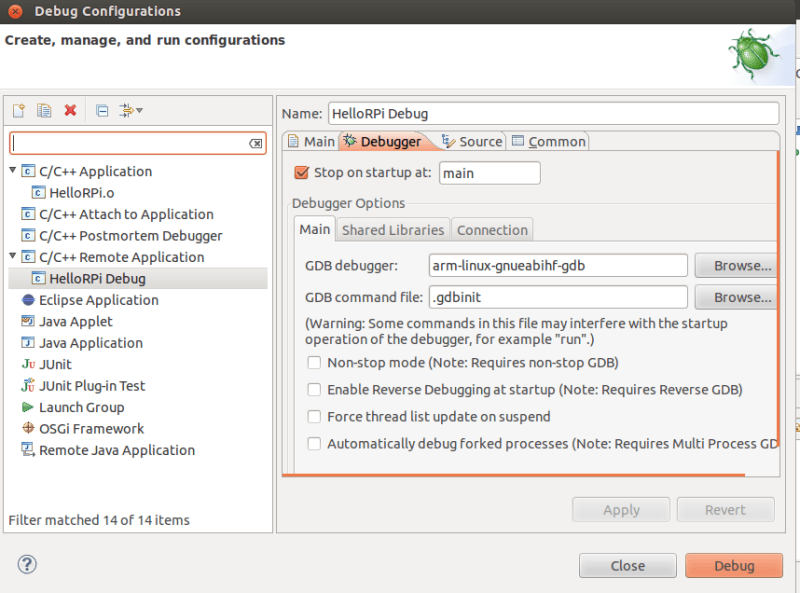Click the Collapse All icon in toolbar
This screenshot has width=800, height=593.
(102, 110)
